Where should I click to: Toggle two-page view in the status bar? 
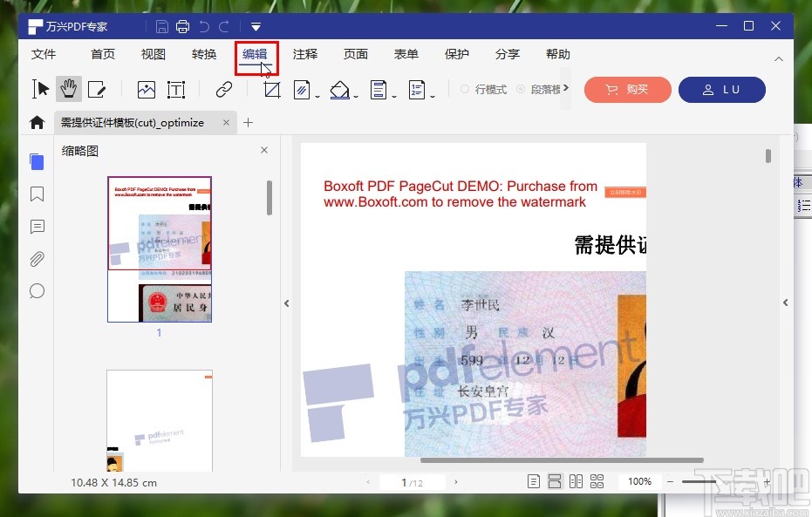[x=576, y=481]
